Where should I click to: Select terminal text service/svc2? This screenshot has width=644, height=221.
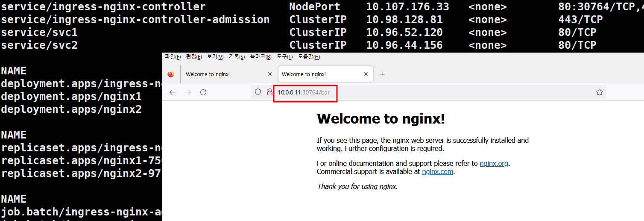39,45
